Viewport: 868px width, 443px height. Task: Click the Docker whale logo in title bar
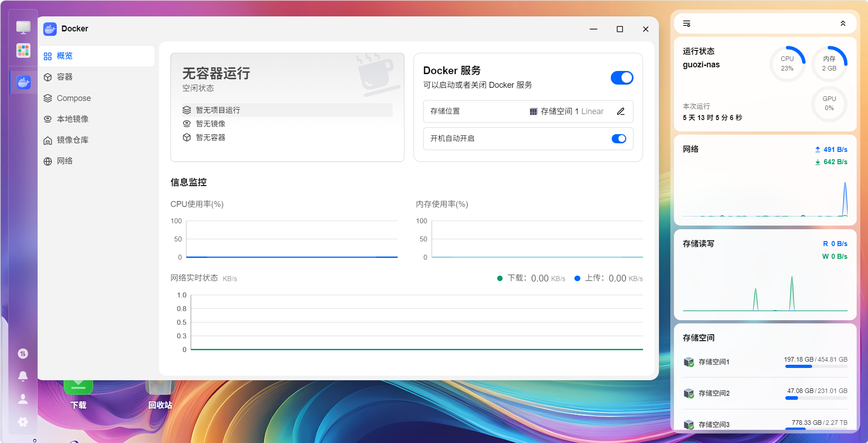point(50,29)
